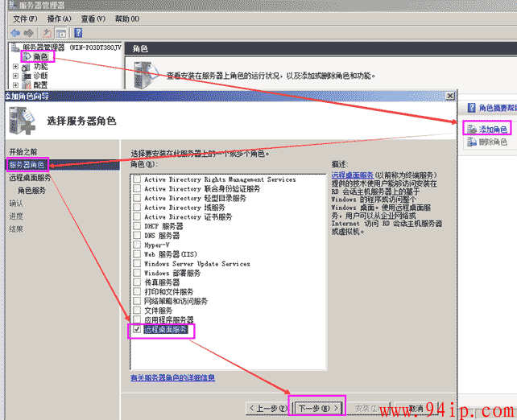The height and width of the screenshot is (420, 517).
Task: Open more information about server roles link
Action: click(172, 377)
